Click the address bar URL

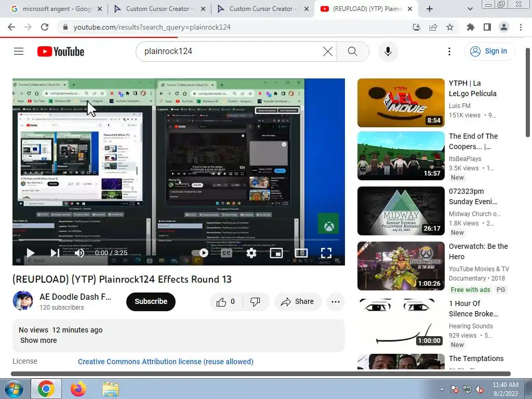152,27
